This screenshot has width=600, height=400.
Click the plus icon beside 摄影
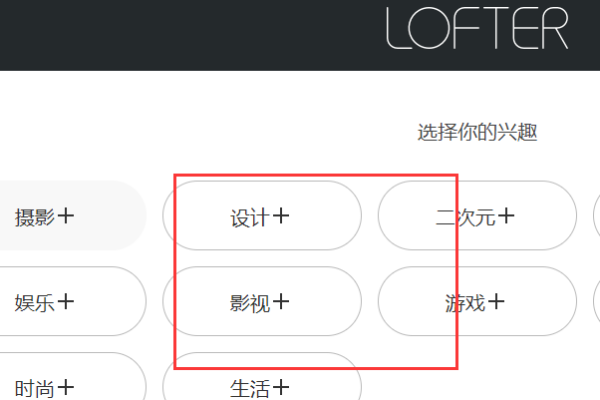66,216
